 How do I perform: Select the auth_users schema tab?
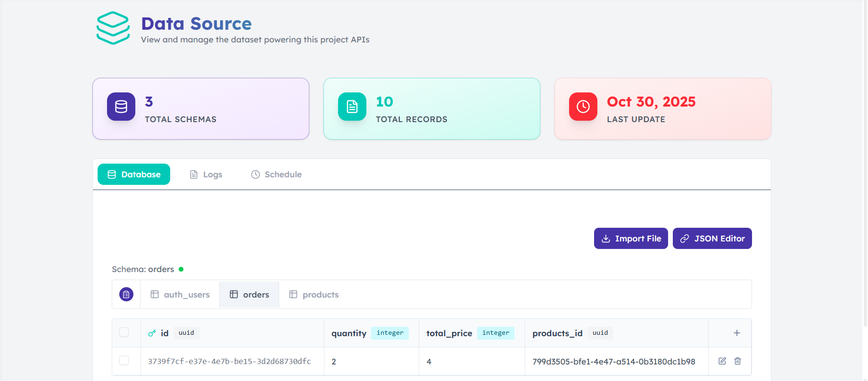tap(180, 295)
